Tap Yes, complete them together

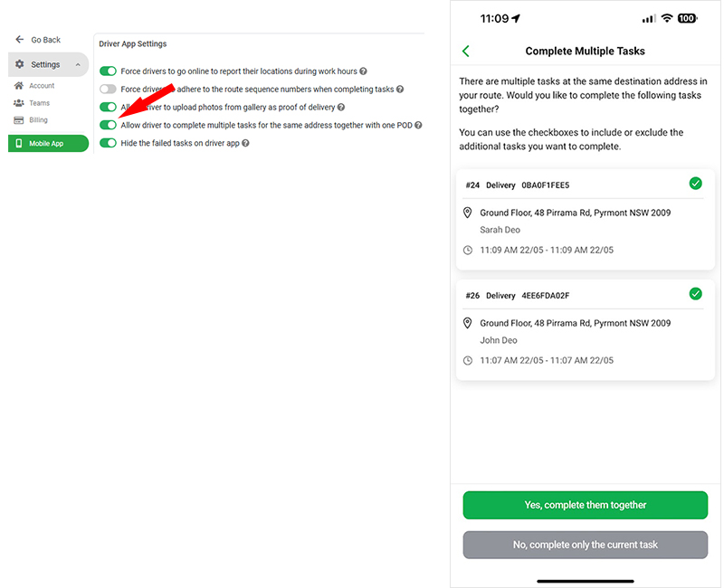click(585, 505)
